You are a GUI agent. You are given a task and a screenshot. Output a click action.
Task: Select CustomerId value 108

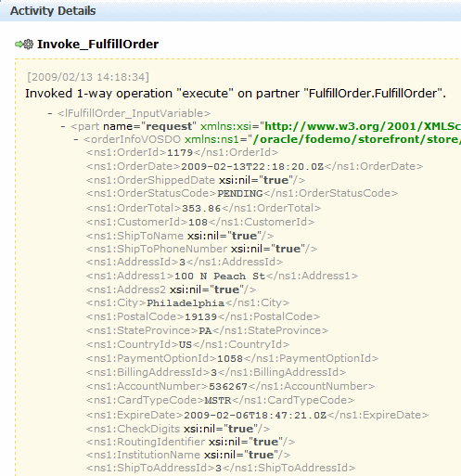[198, 223]
